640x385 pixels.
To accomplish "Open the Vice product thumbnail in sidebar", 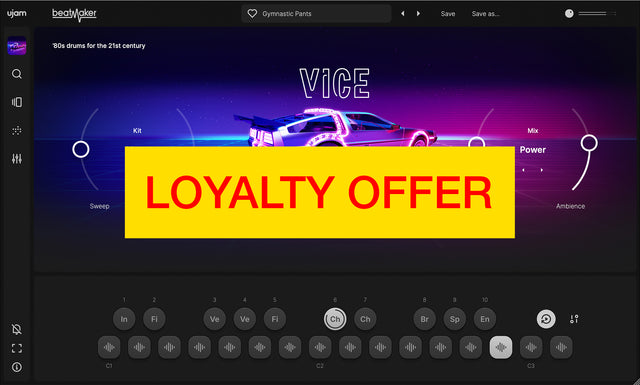I will point(17,46).
